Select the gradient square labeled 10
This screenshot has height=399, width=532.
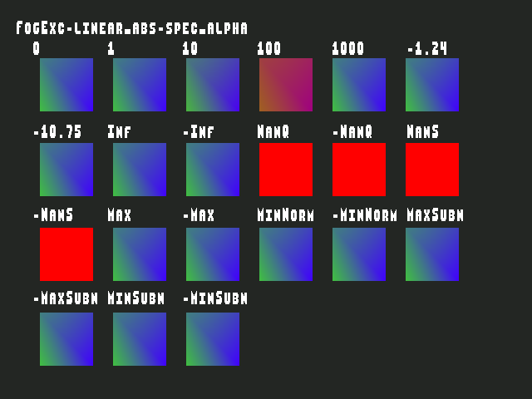[x=213, y=85]
